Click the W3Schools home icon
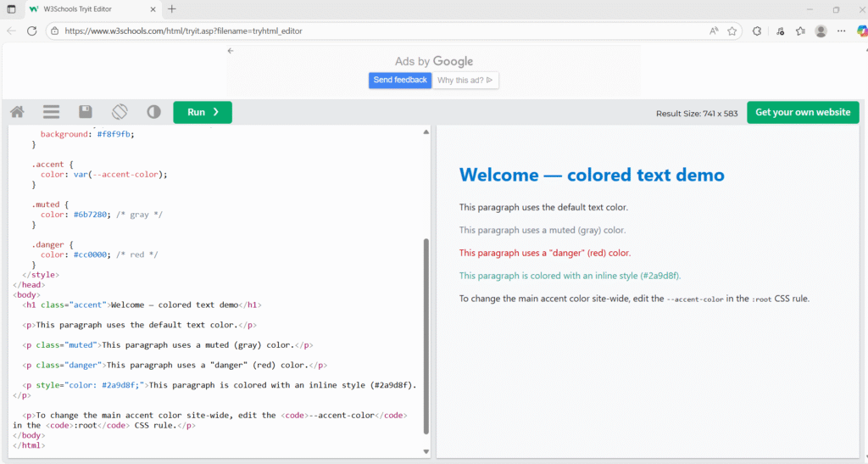The height and width of the screenshot is (464, 868). 17,112
